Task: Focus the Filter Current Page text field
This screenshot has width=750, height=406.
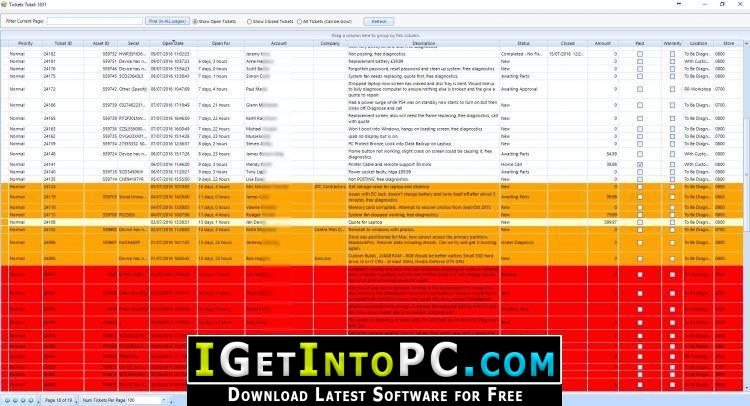Action: pos(95,22)
